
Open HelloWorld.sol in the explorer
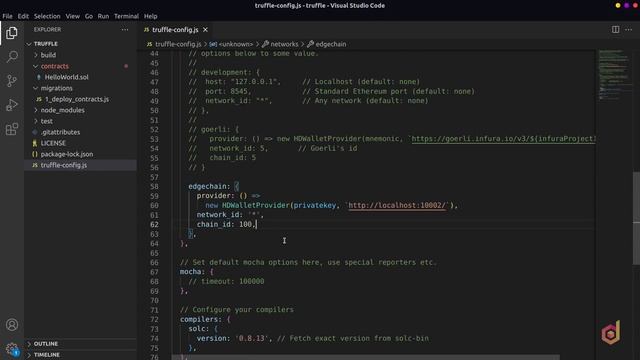[67, 77]
